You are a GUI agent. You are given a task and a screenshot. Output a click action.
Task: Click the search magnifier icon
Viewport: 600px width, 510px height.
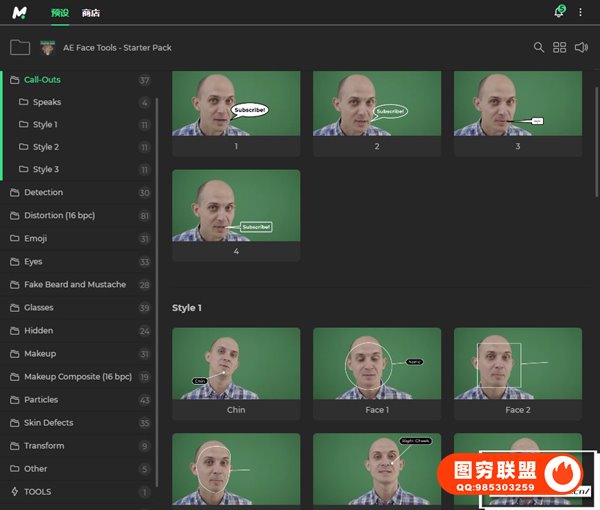[x=539, y=47]
